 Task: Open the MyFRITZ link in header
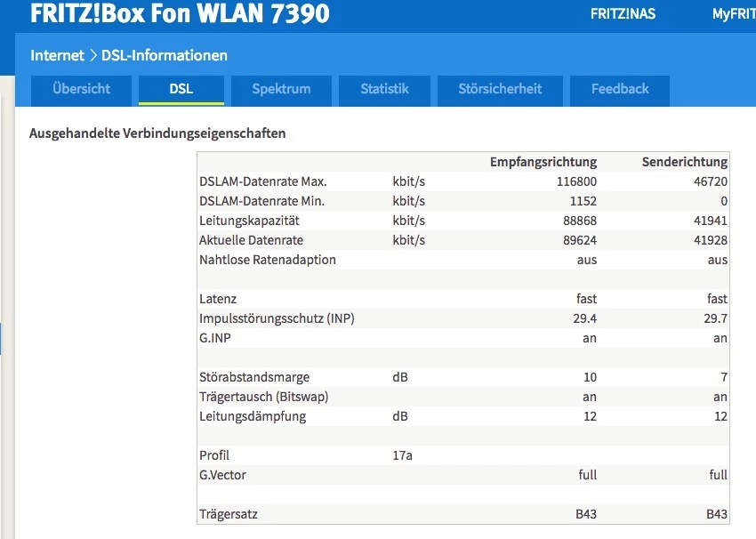734,13
